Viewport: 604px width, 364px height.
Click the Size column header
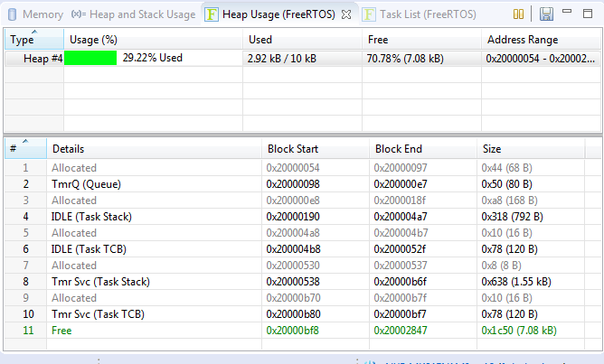point(531,148)
